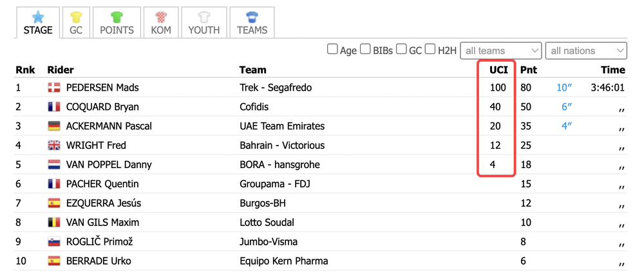This screenshot has height=273, width=644.
Task: Click the green jersey POINTS icon
Action: 117,17
